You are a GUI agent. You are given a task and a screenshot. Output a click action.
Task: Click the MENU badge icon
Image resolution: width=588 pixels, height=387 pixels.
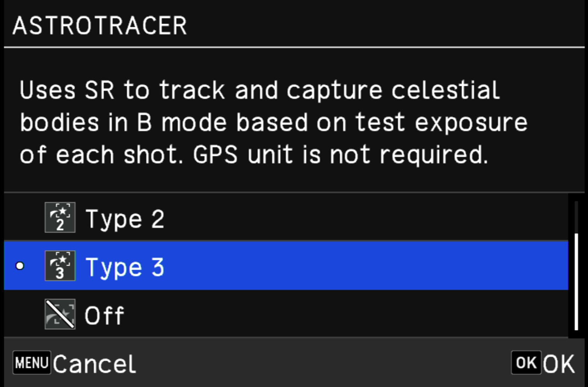[32, 363]
